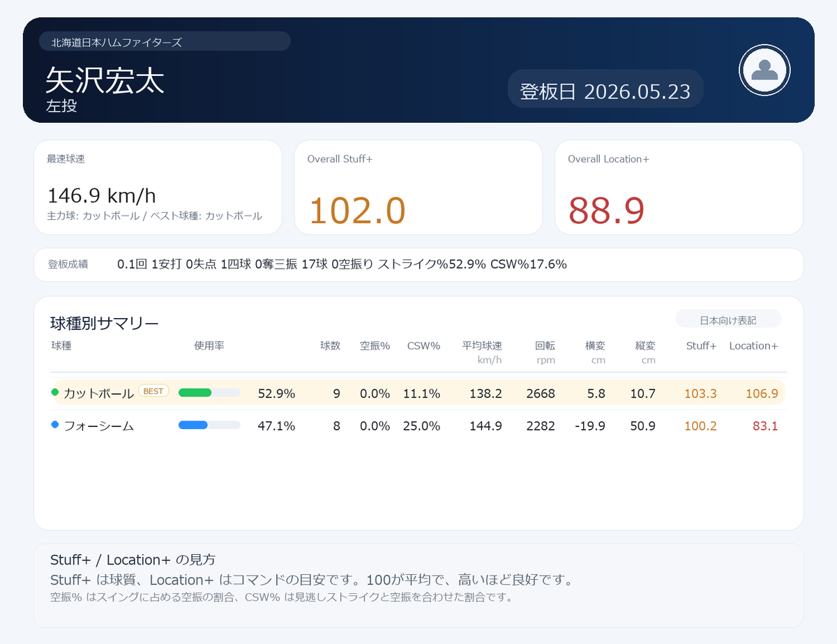Click the 日本向け表記 pill button

pyautogui.click(x=728, y=320)
